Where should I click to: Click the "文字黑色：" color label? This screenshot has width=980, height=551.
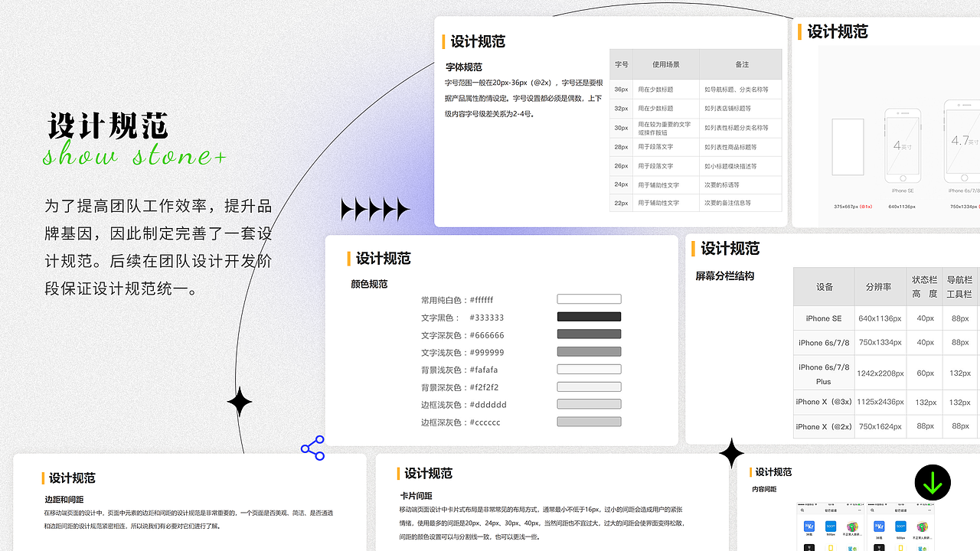point(441,318)
